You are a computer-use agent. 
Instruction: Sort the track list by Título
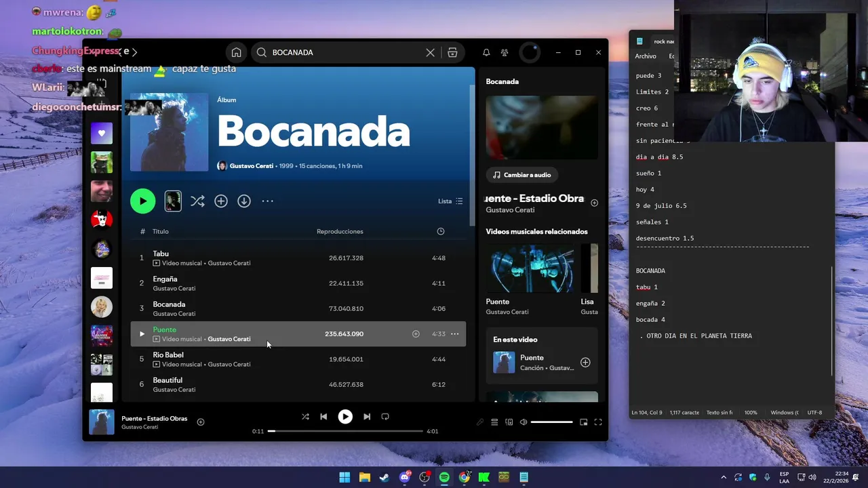coord(160,231)
